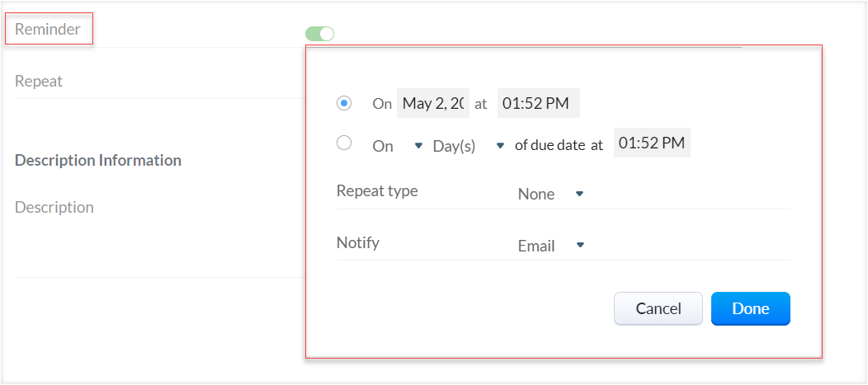Select the specific date reminder radio button
868x385 pixels.
[344, 103]
